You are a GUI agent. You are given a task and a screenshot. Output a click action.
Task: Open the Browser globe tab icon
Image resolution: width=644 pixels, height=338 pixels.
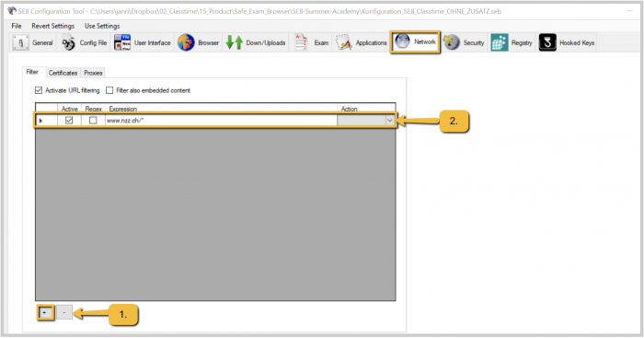click(x=186, y=42)
